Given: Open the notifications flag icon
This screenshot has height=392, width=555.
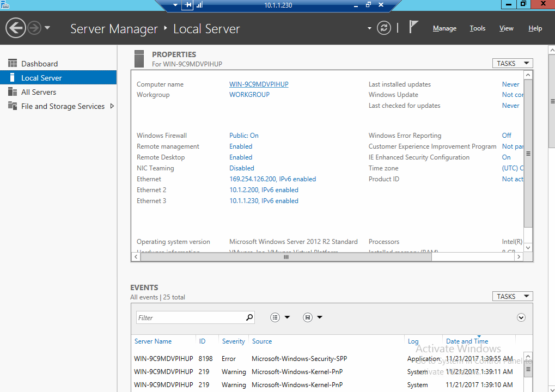Looking at the screenshot, I should pos(413,26).
